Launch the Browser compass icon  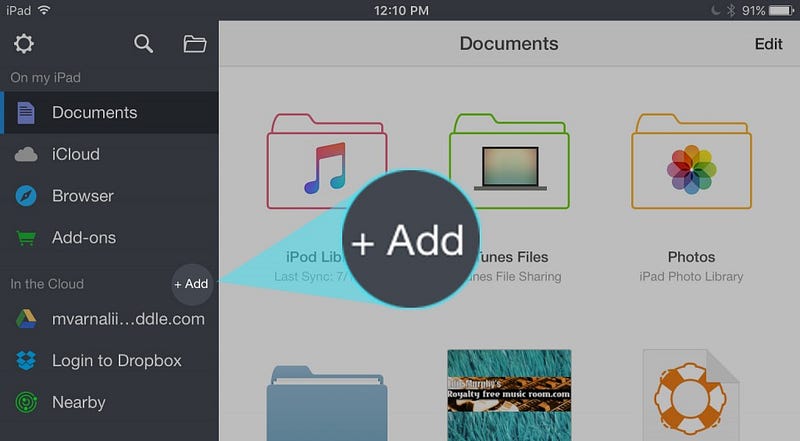pos(26,196)
